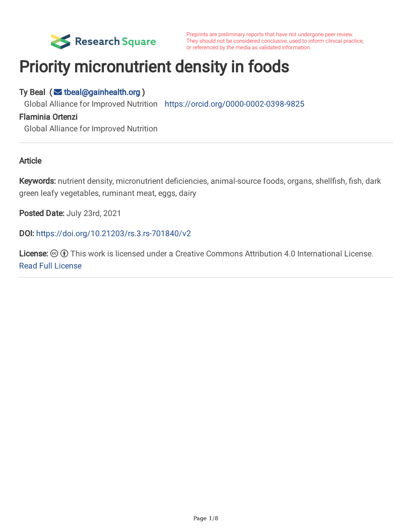Click the DOI label
This screenshot has width=411, height=532.
point(26,233)
